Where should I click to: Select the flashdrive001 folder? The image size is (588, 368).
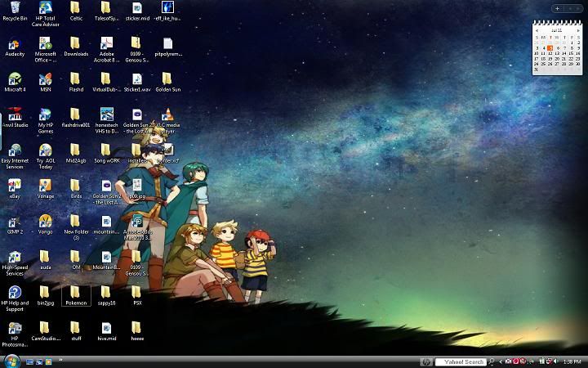(76, 118)
